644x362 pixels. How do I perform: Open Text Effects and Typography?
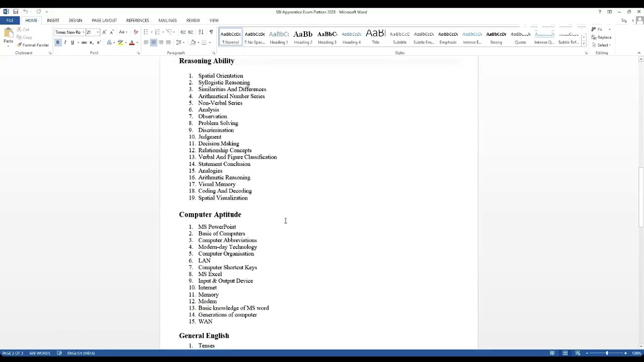tap(109, 43)
